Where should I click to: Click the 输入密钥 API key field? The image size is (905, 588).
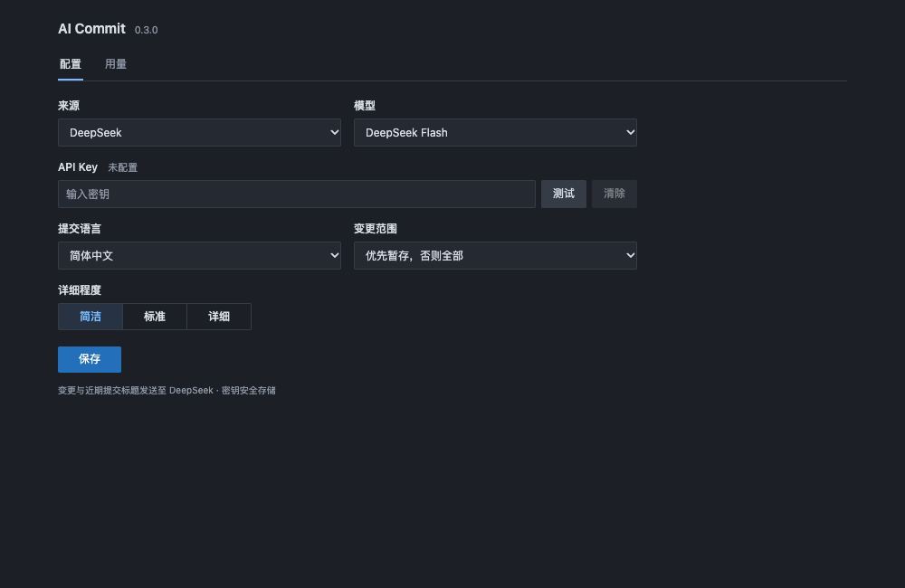pos(297,194)
